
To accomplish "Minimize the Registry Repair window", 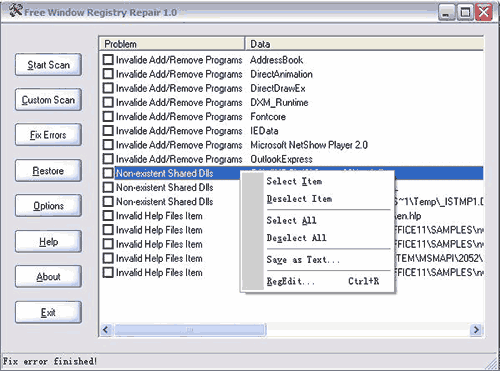I will 447,12.
